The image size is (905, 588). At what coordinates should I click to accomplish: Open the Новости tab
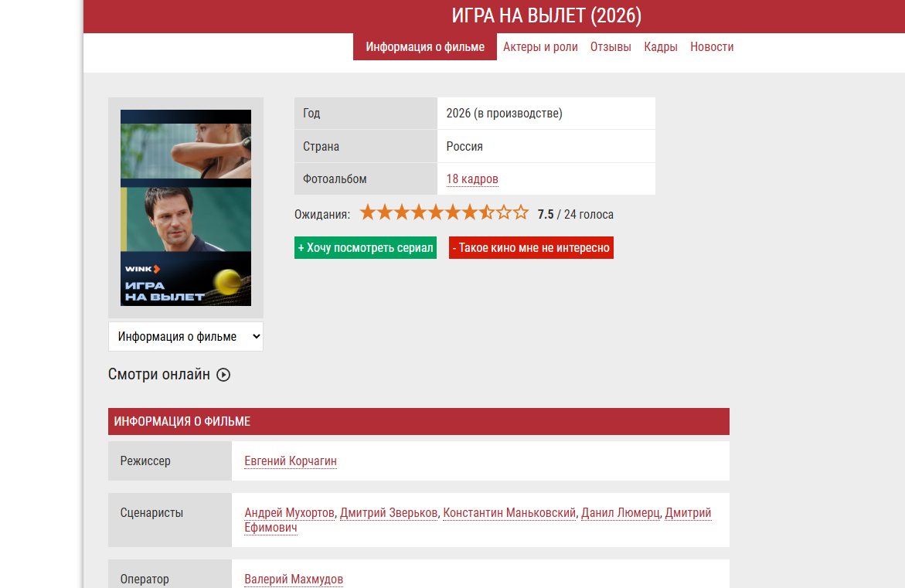click(x=712, y=47)
